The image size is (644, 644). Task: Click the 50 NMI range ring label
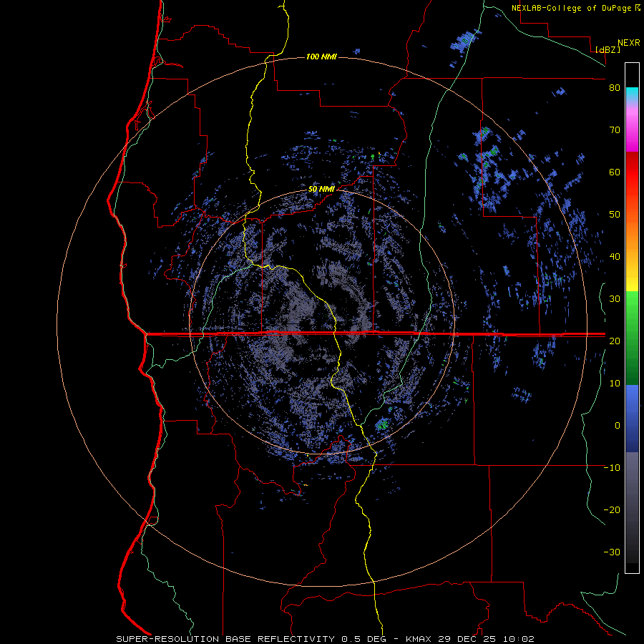[321, 189]
